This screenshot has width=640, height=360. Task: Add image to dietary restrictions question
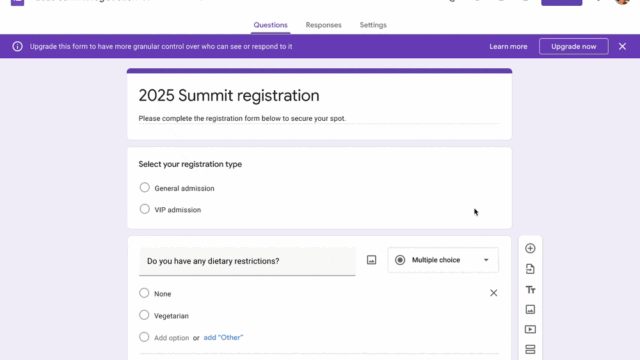(371, 260)
